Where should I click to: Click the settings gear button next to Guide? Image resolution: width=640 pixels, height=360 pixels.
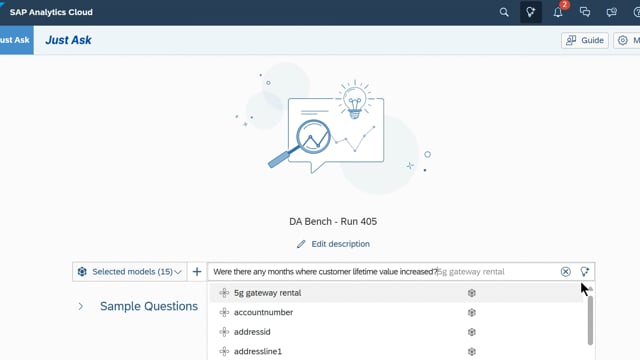627,40
